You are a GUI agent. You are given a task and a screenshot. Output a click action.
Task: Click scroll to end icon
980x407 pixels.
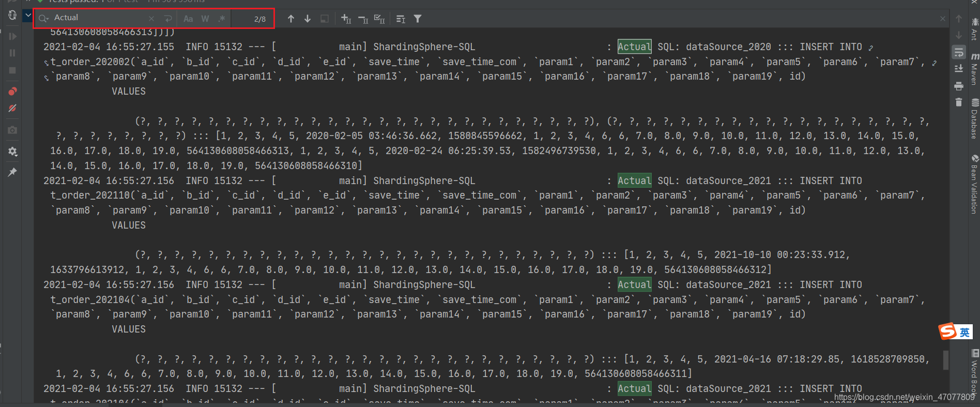(x=959, y=69)
